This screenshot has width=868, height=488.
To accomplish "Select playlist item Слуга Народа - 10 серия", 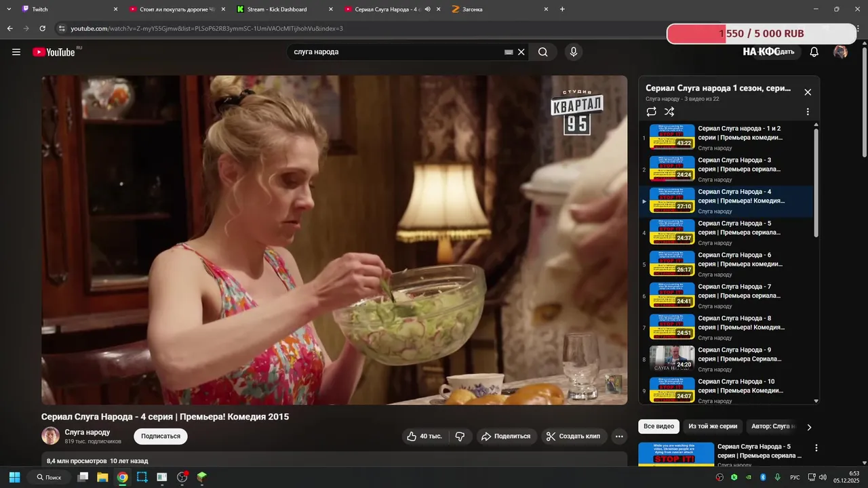I will coord(726,391).
